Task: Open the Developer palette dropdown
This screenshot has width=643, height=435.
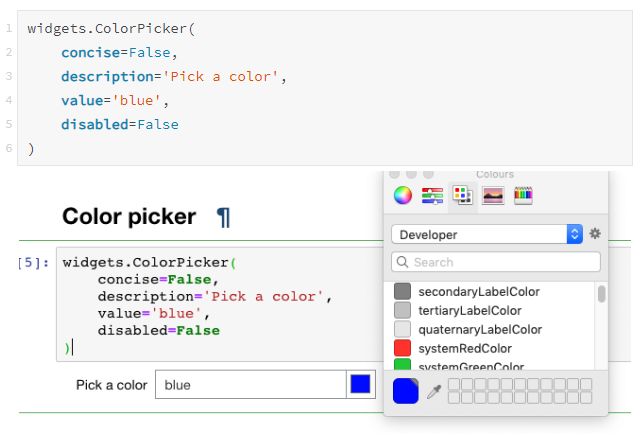Action: point(487,235)
